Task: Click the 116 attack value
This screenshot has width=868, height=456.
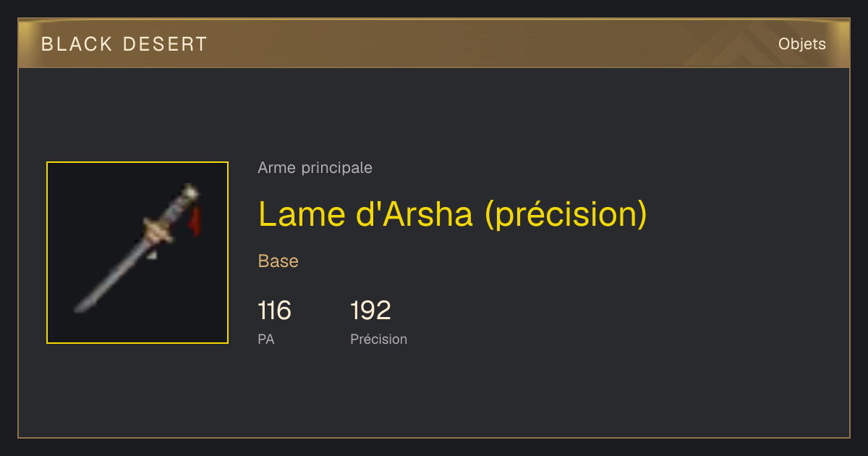Action: pyautogui.click(x=274, y=311)
